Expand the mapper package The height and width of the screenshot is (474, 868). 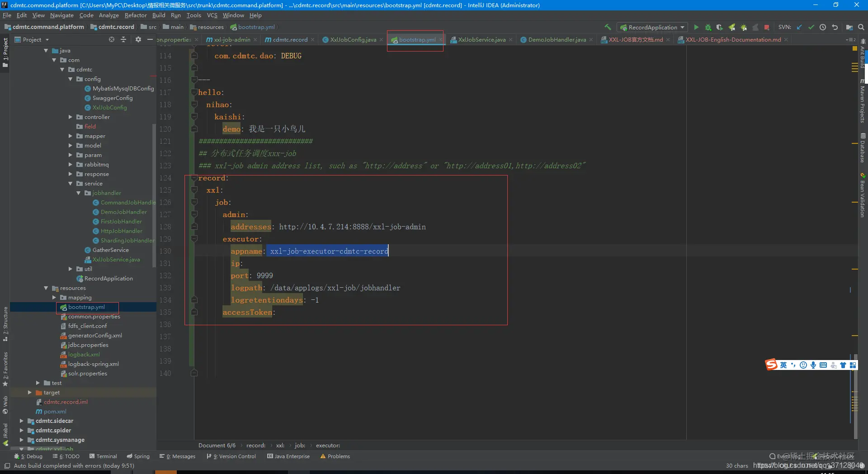tap(70, 136)
